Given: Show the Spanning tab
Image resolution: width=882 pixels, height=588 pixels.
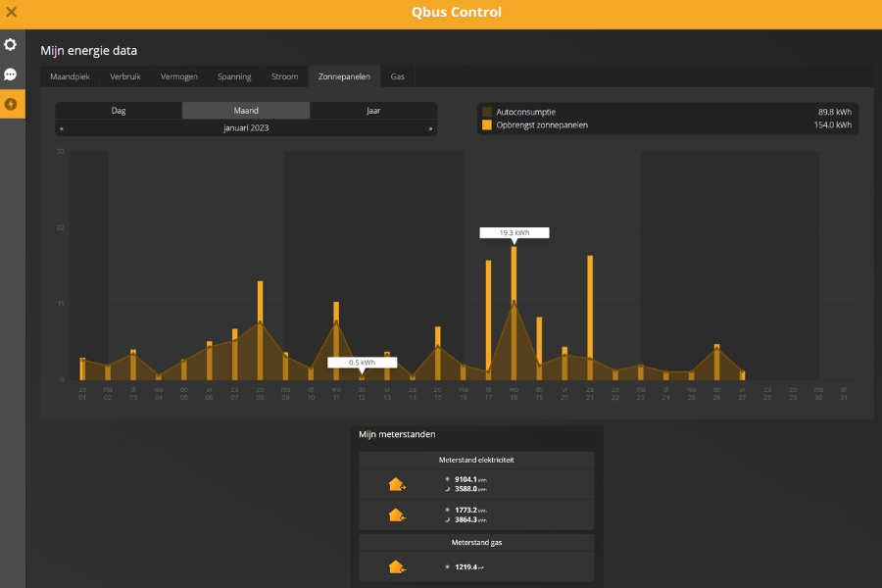Looking at the screenshot, I should pos(234,76).
